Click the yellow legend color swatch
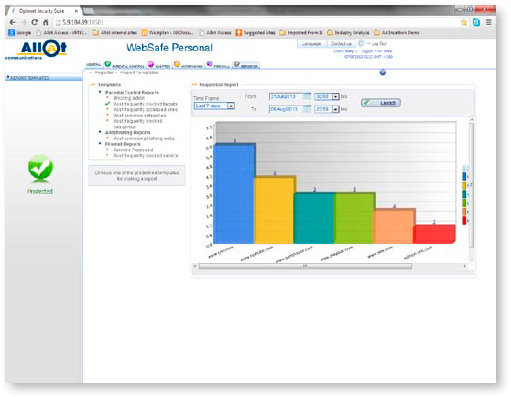Image resolution: width=511 pixels, height=397 pixels. point(464,185)
